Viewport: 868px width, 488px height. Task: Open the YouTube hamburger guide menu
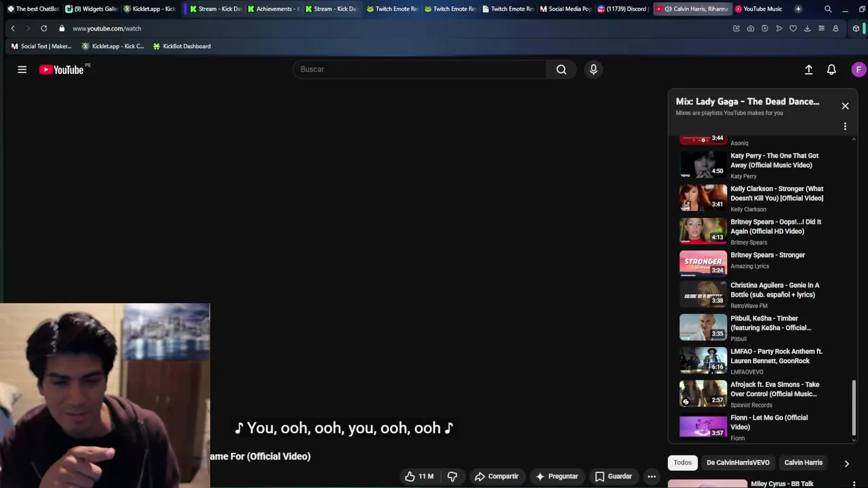coord(22,70)
